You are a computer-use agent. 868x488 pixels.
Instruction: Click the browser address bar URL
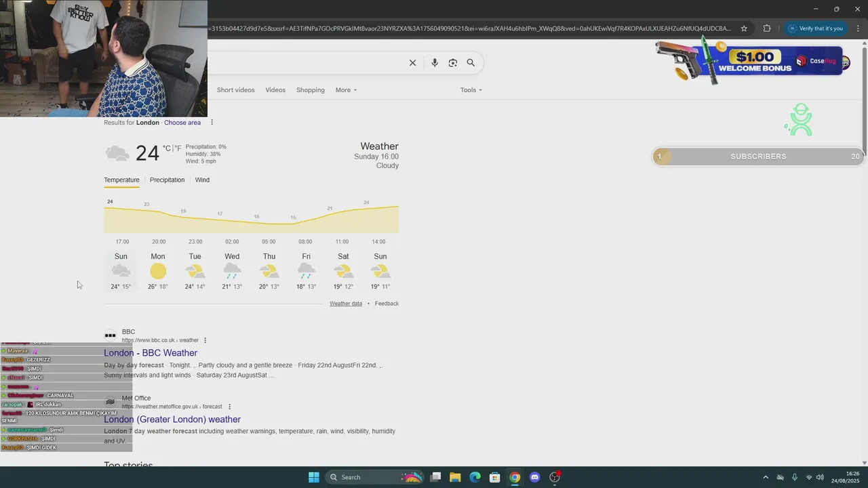pos(471,28)
